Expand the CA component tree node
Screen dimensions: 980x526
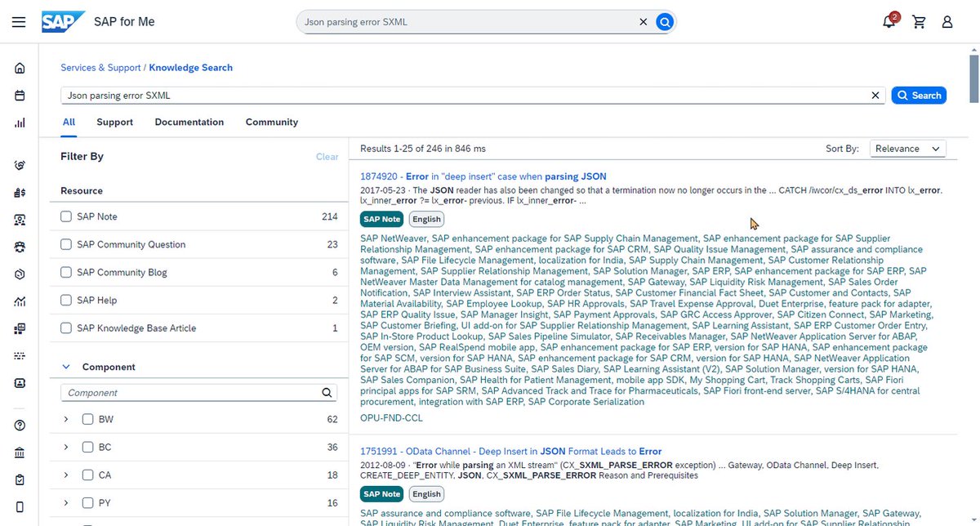[x=66, y=475]
